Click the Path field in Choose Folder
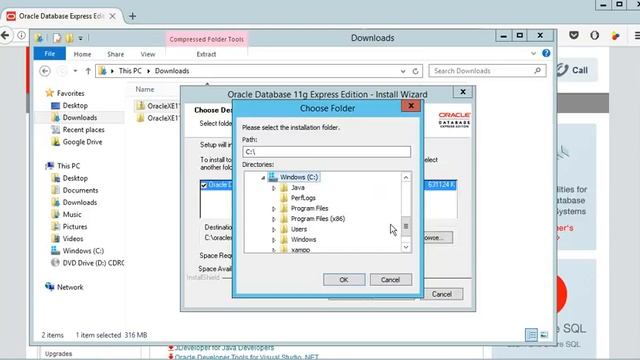The image size is (640, 360). point(327,152)
